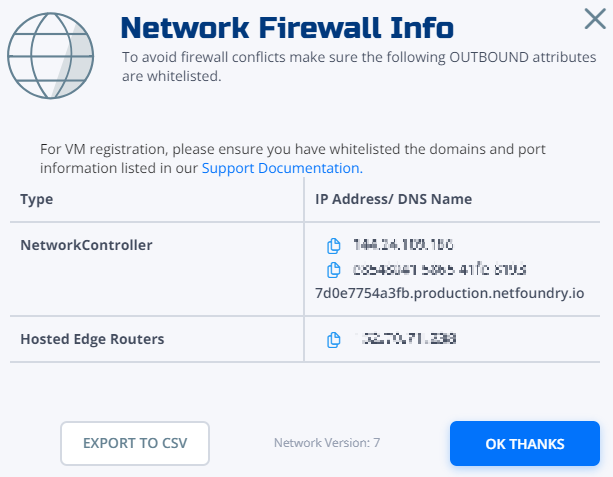Select the Type column header
Screen dimensions: 613x477
click(37, 199)
